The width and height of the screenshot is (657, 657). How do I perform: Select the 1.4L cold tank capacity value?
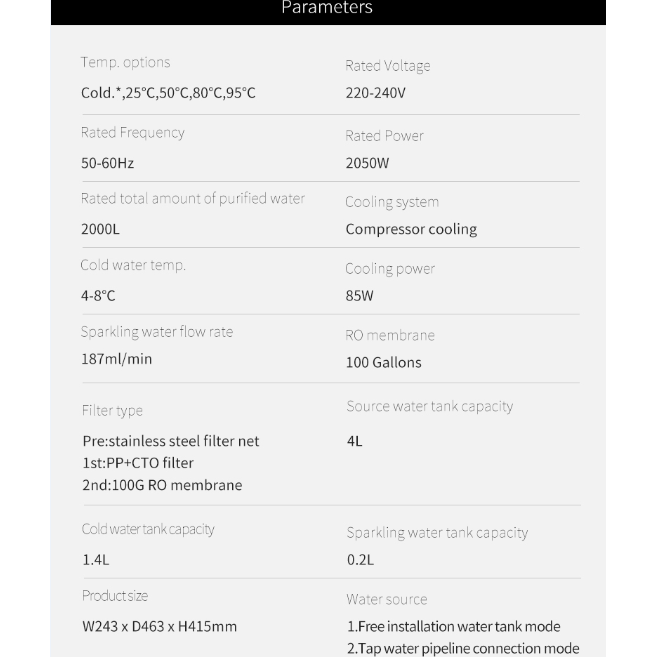click(95, 559)
